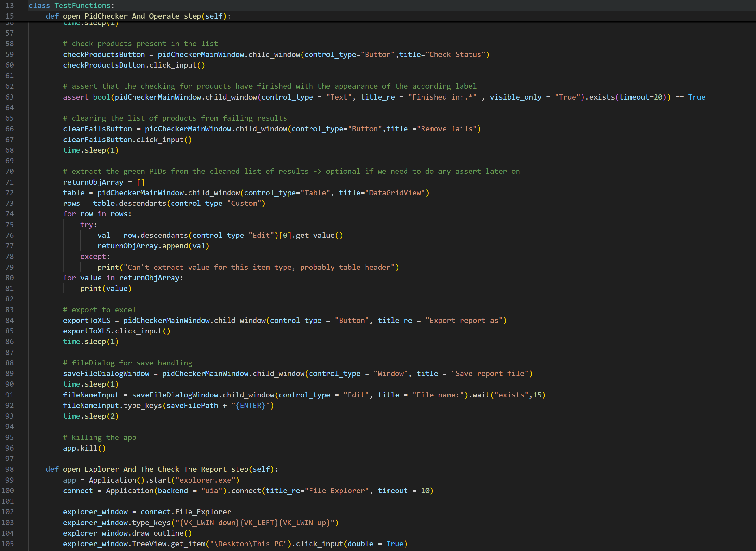Click line number 84 in the gutter
756x551 pixels.
tap(10, 321)
